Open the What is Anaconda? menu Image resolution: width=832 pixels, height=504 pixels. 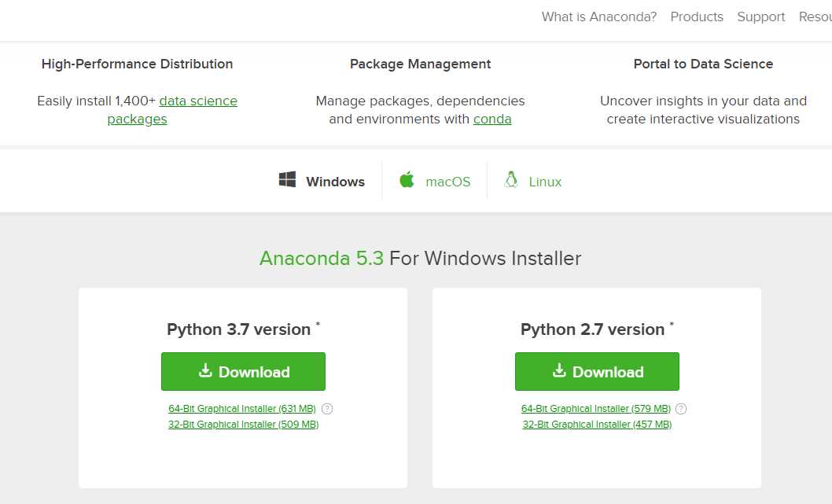tap(599, 17)
